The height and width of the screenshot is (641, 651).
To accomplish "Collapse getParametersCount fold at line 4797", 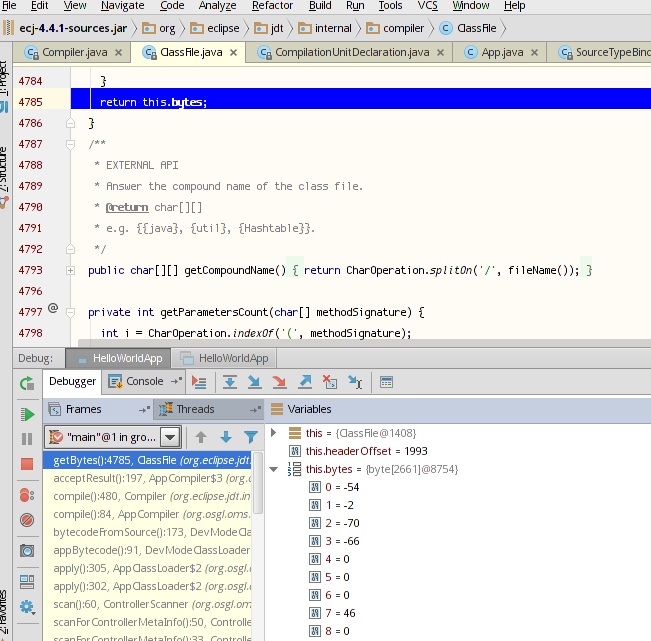I will click(x=71, y=312).
